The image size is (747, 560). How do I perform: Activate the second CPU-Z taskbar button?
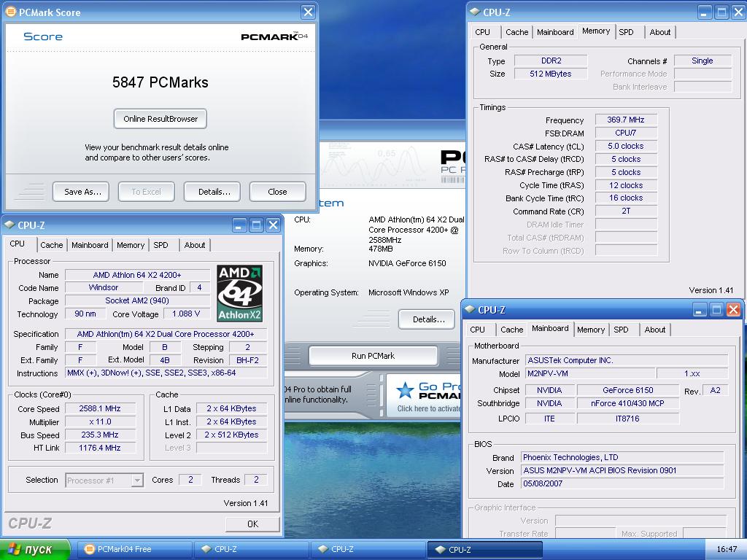(368, 550)
